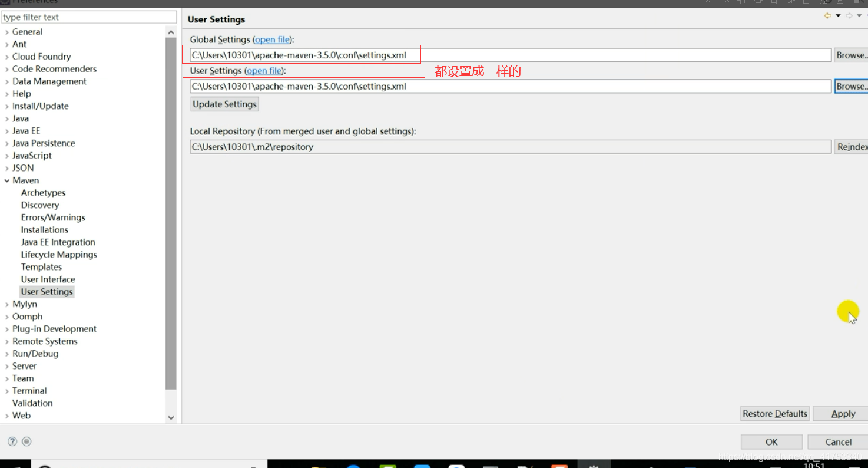Viewport: 868px width, 468px height.
Task: Open Maven Archetypes page
Action: click(44, 193)
